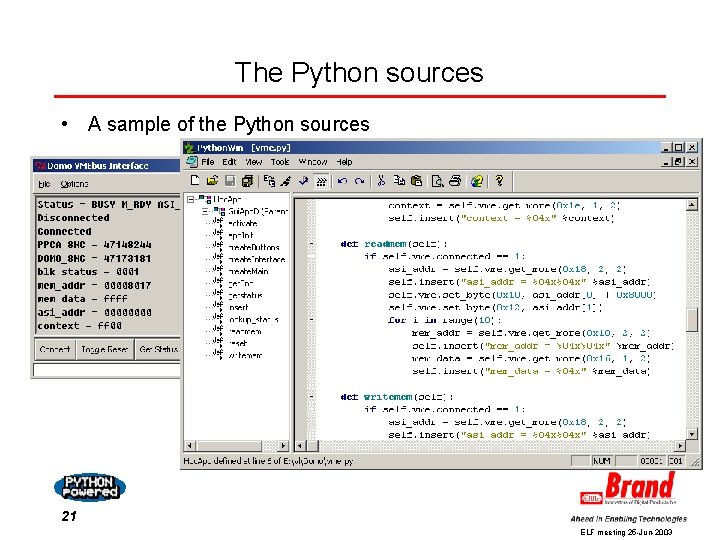
Task: Click the editor vertical scrollbar thumb
Action: coord(692,320)
